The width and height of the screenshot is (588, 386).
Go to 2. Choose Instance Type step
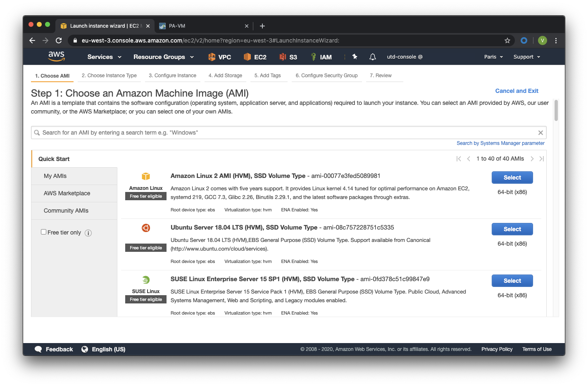point(109,76)
